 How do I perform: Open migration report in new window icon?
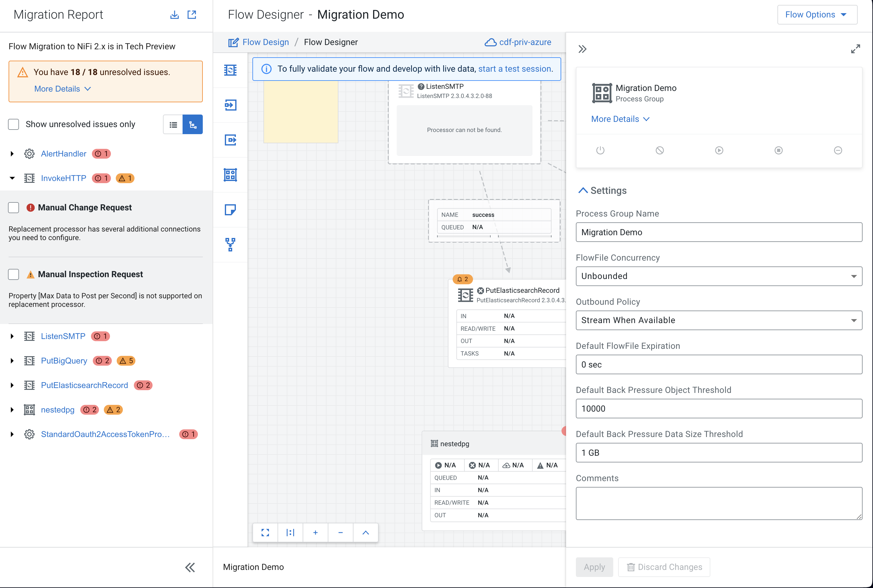pos(192,15)
